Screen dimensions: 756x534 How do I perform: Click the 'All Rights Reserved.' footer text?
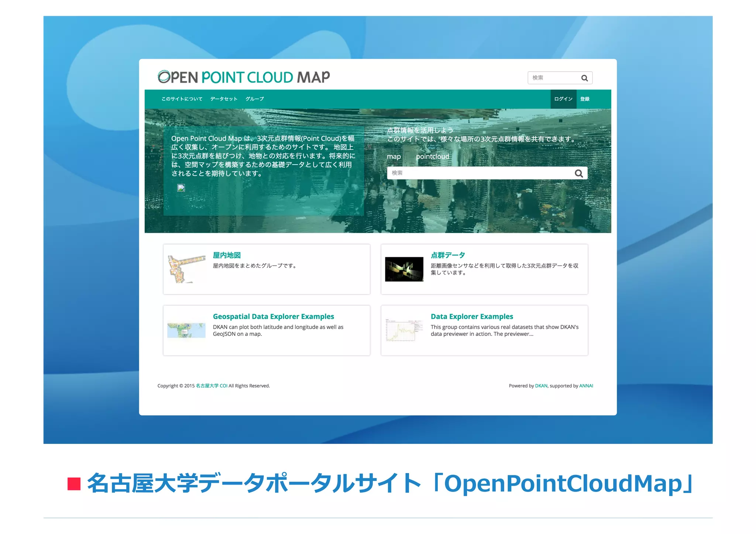point(249,386)
